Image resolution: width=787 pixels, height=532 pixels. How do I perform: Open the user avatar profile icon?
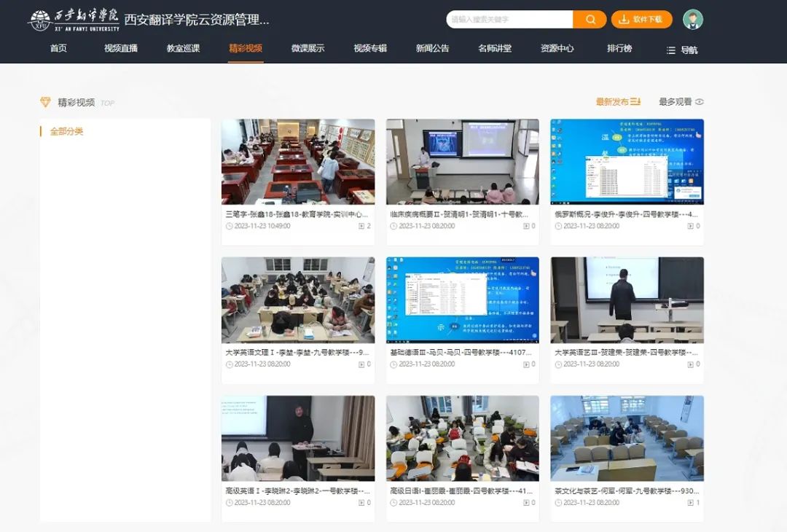point(692,20)
